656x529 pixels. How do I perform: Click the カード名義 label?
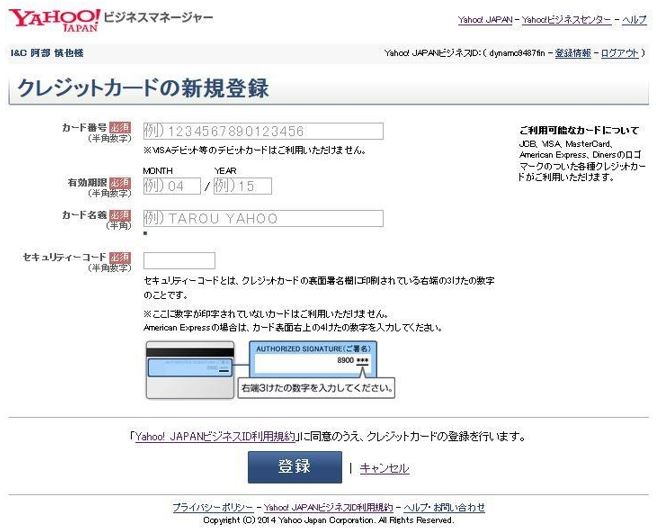(x=85, y=215)
